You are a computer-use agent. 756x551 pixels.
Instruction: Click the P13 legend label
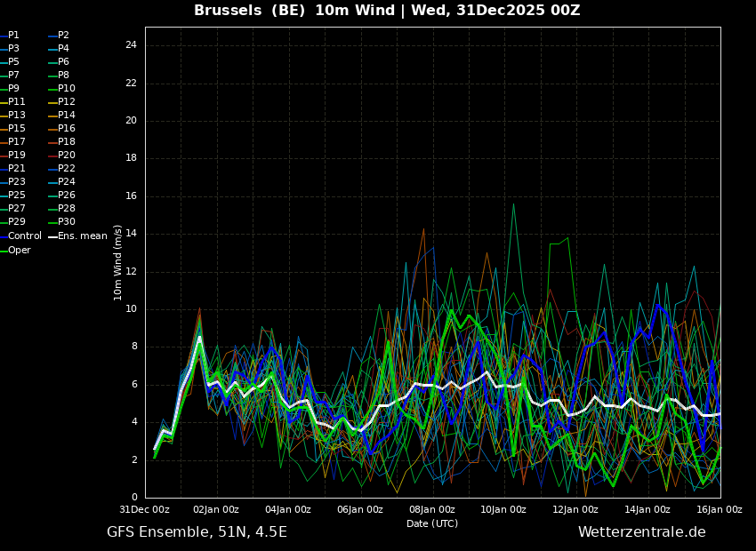[x=16, y=116]
